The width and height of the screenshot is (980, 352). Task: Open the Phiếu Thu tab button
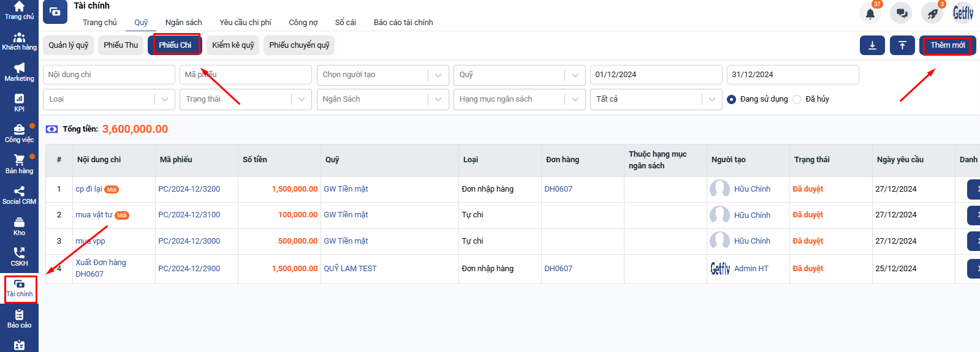tap(121, 45)
